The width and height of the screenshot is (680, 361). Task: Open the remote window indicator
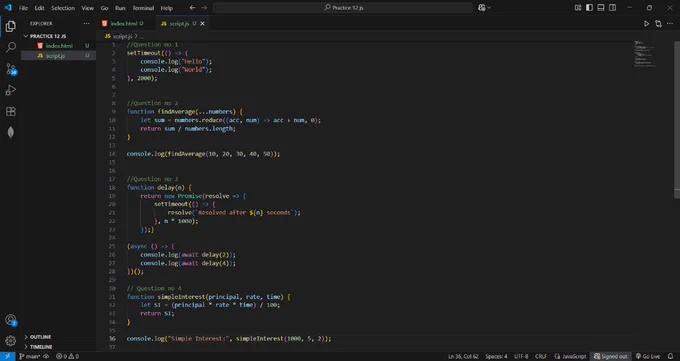point(7,356)
